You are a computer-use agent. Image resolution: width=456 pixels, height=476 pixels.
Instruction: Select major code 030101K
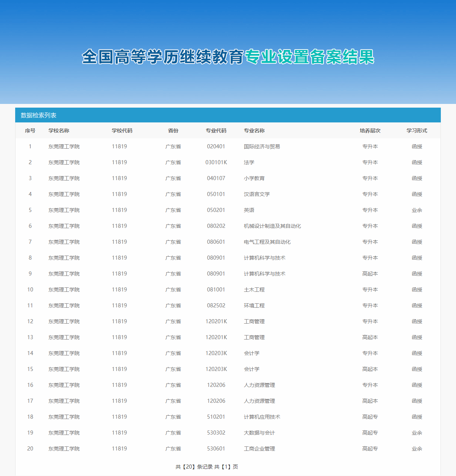pos(216,162)
